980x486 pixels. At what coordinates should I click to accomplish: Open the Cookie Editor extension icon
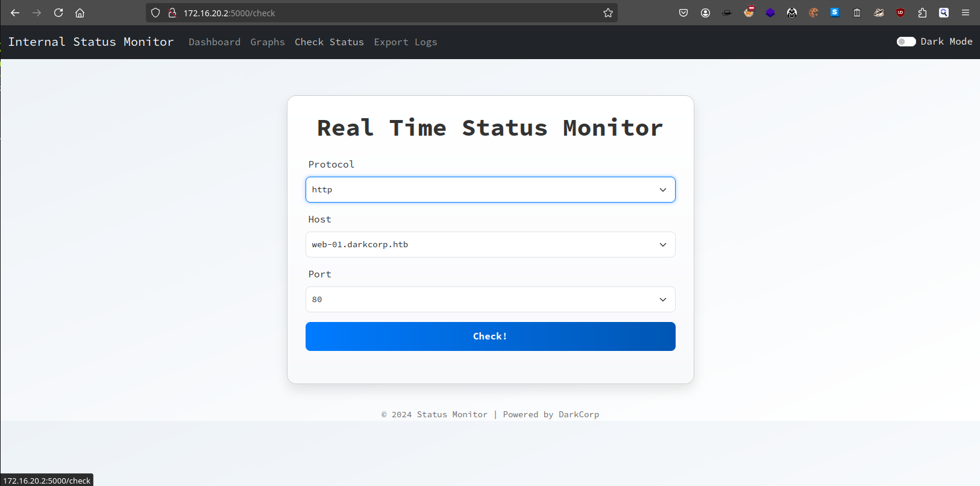click(814, 13)
